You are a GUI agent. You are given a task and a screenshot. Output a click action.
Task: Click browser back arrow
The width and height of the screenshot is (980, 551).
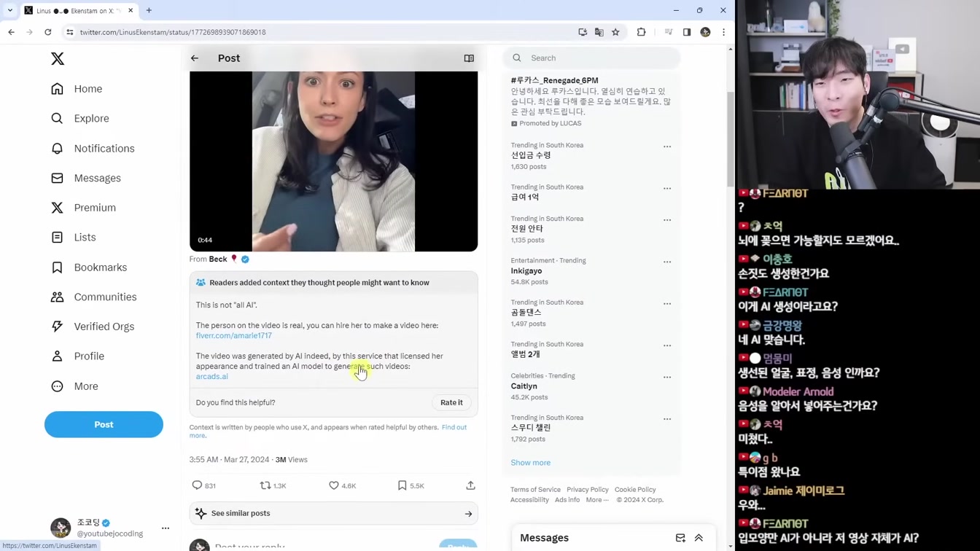pyautogui.click(x=12, y=32)
